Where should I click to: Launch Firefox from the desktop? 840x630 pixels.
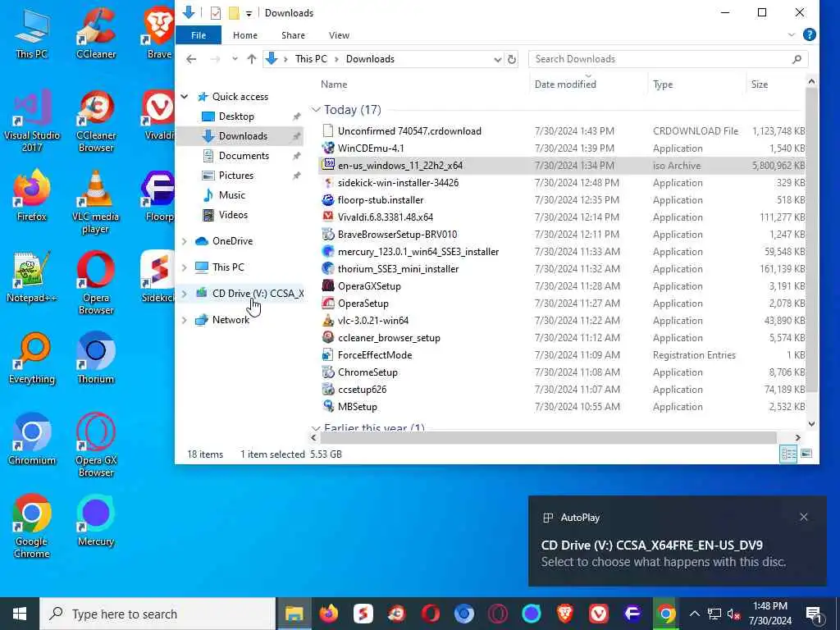tap(32, 195)
